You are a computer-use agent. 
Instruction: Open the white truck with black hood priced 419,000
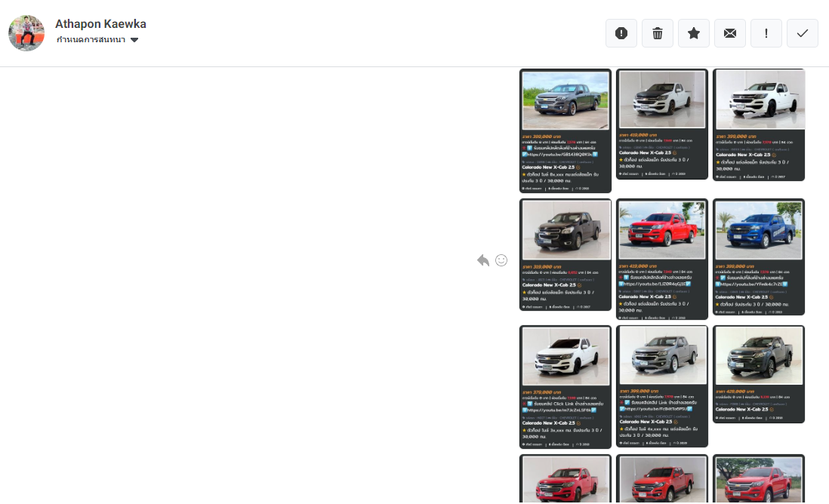pos(662,124)
